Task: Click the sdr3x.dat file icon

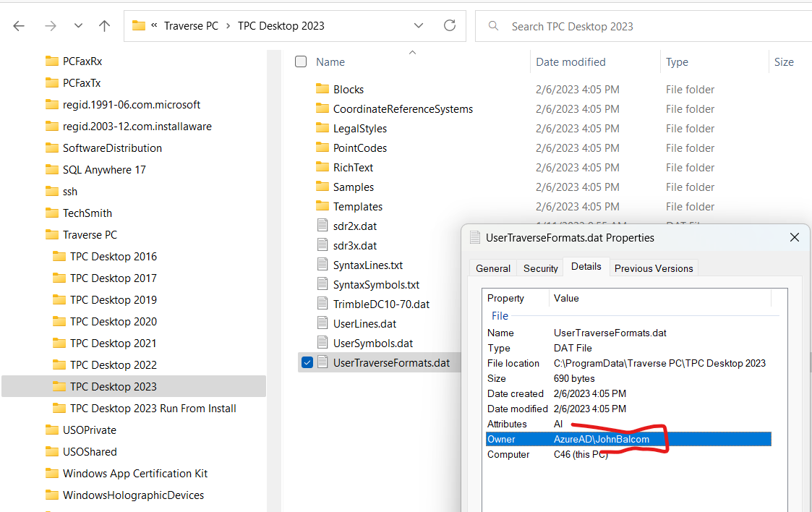Action: coord(322,245)
